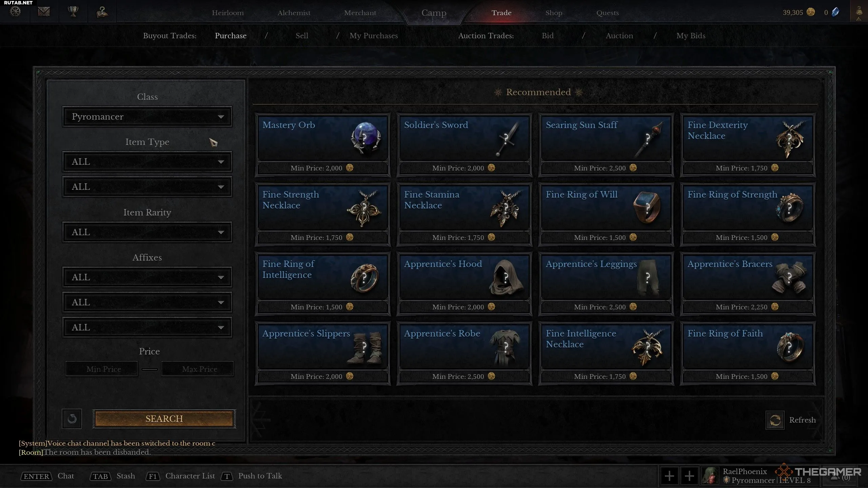Click the Refresh icon button
The image size is (868, 488).
pyautogui.click(x=775, y=420)
